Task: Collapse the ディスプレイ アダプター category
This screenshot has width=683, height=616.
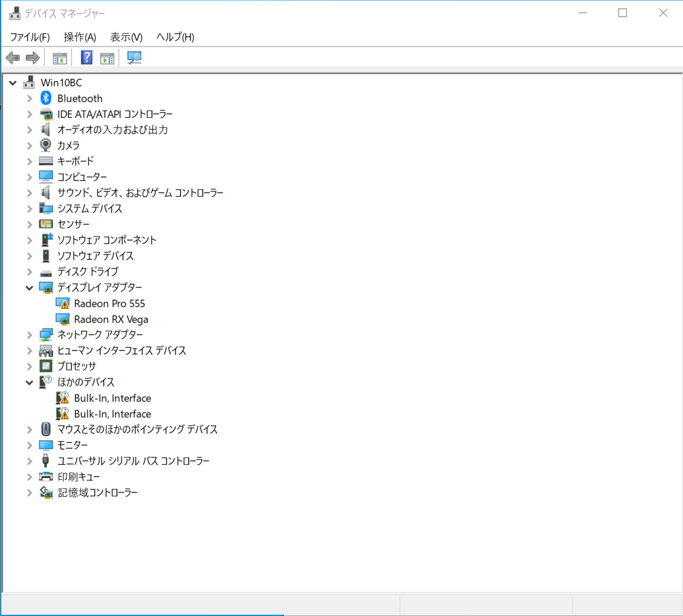Action: [29, 288]
